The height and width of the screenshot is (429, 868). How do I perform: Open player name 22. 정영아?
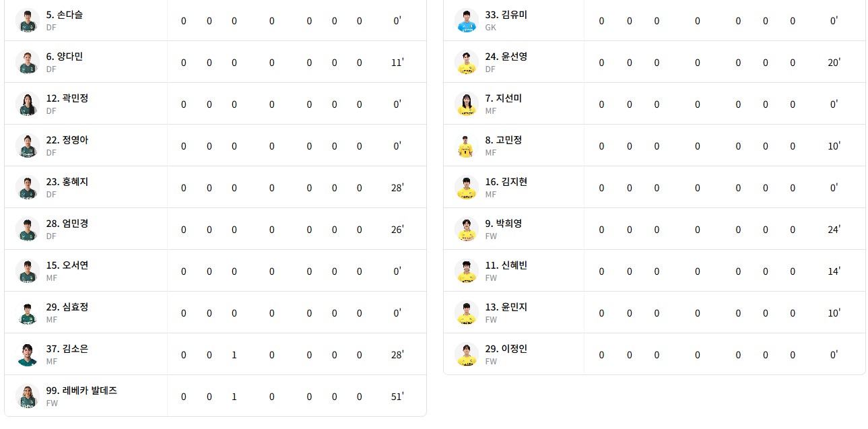coord(67,140)
